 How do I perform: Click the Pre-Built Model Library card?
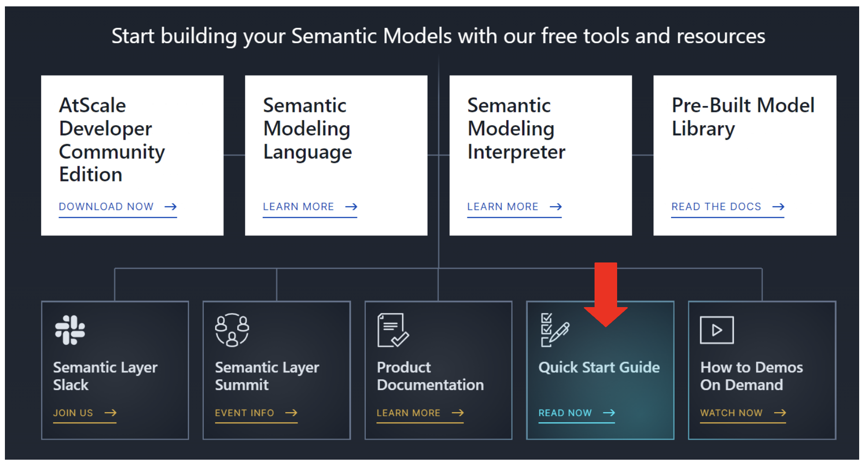pyautogui.click(x=744, y=155)
